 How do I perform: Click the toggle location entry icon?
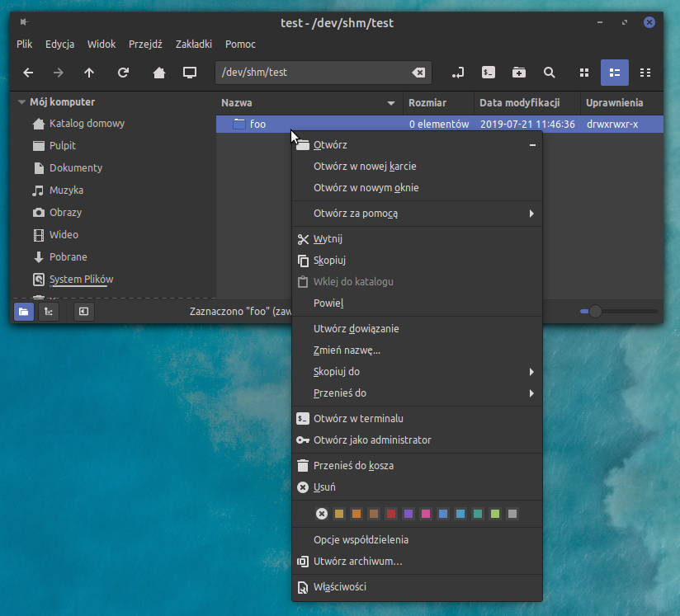(x=458, y=73)
